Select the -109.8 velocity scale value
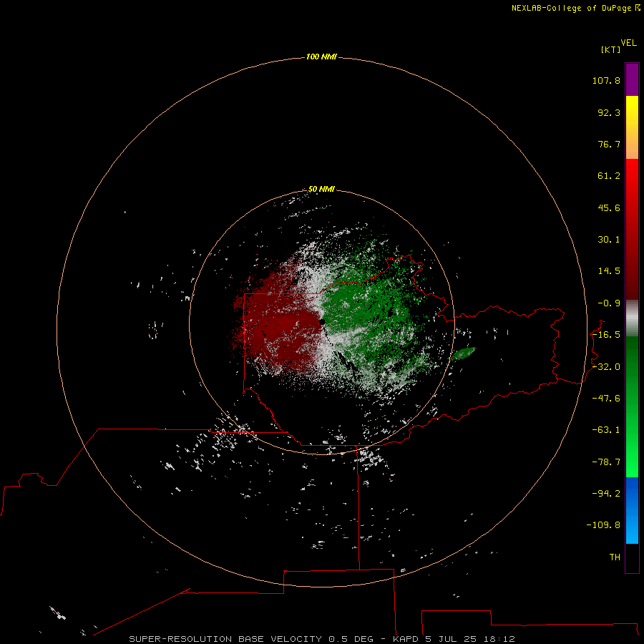 coord(603,525)
